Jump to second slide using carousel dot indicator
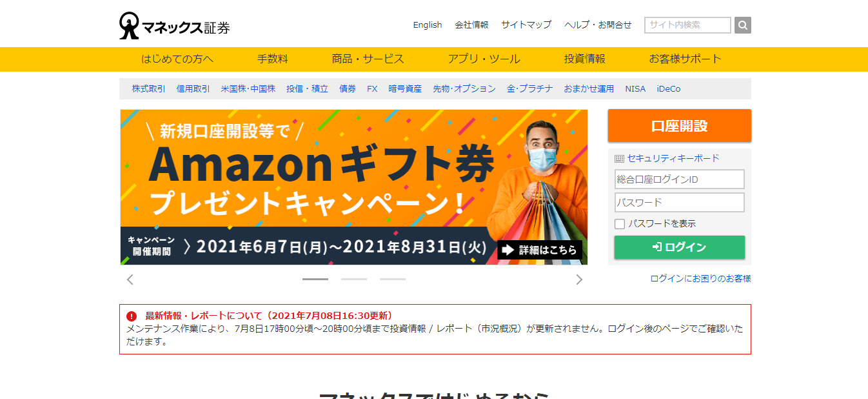Viewport: 868px width, 399px height. (x=354, y=280)
